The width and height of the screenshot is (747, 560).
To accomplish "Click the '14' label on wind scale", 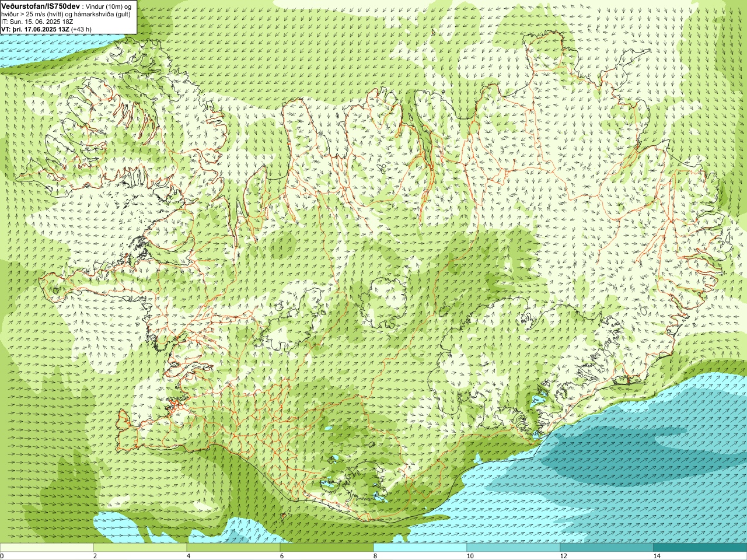I will [657, 556].
